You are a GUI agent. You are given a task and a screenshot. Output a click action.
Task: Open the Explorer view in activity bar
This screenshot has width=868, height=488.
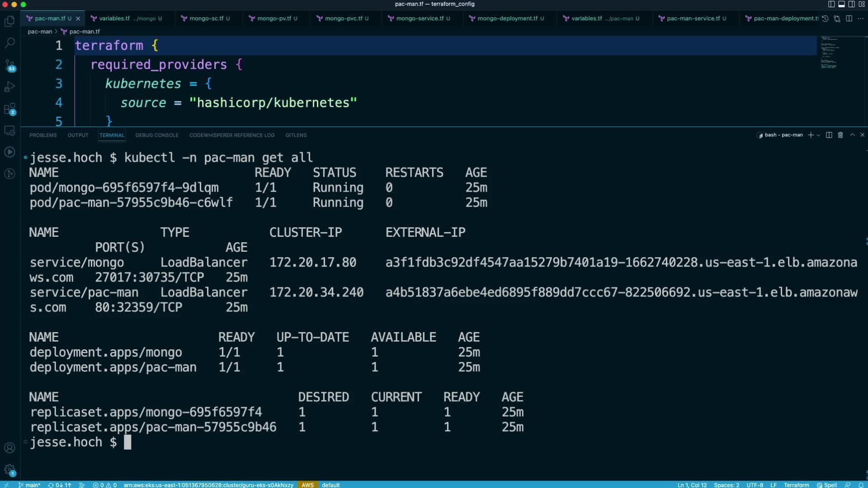(9, 21)
